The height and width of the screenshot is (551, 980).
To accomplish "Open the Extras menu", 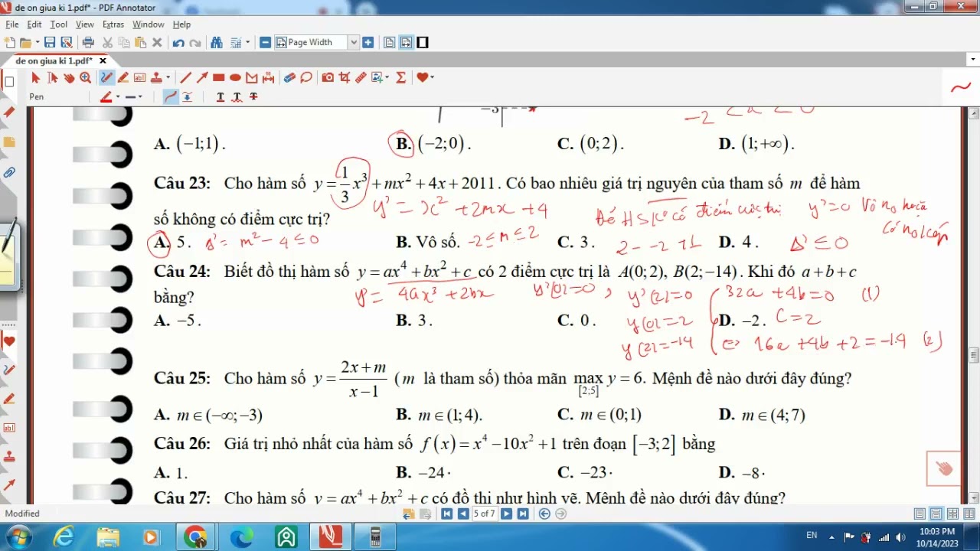I will 113,24.
